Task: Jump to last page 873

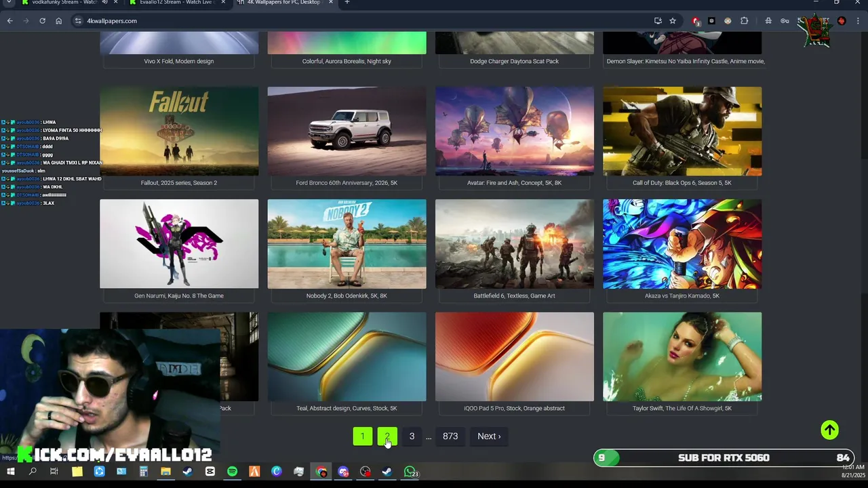Action: coord(450,436)
